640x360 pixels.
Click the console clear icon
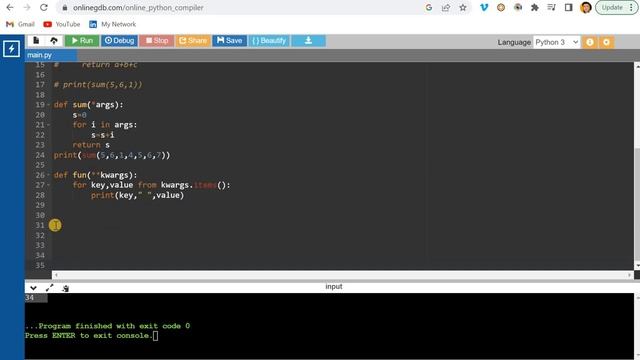pyautogui.click(x=65, y=288)
